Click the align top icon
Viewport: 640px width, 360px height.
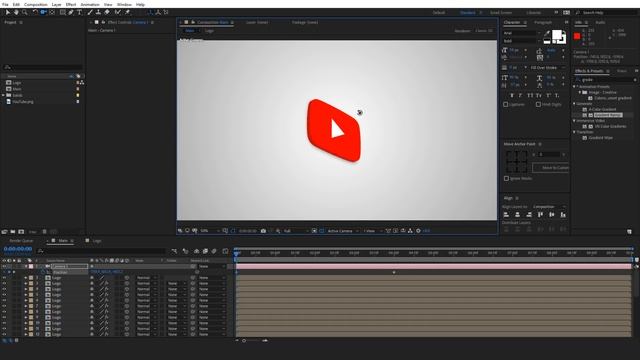click(540, 215)
